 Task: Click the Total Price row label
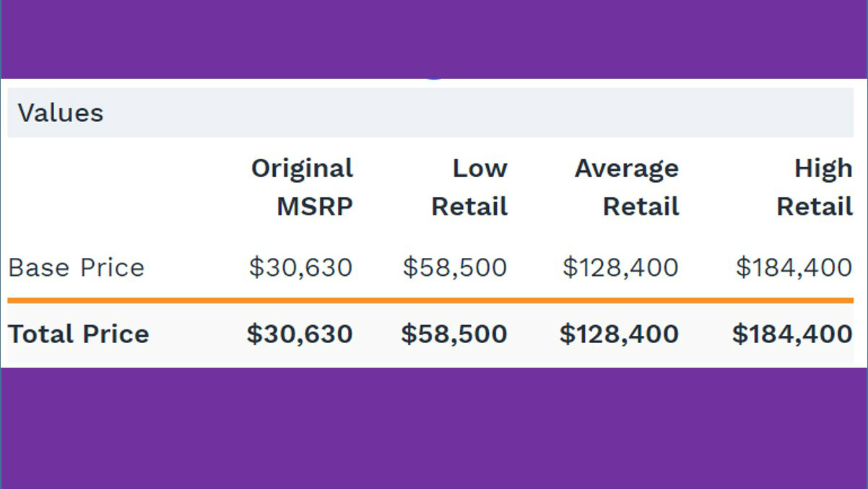[x=79, y=334]
